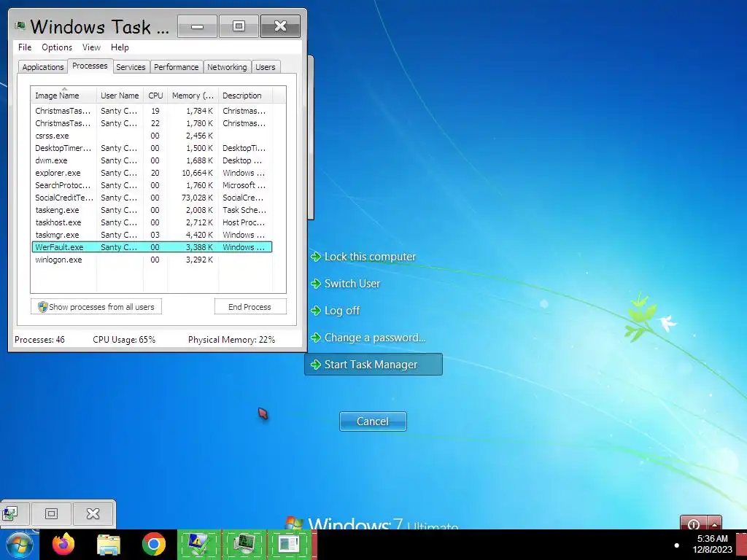Select the taskeng.exe process row
Image resolution: width=747 pixels, height=560 pixels.
[152, 210]
